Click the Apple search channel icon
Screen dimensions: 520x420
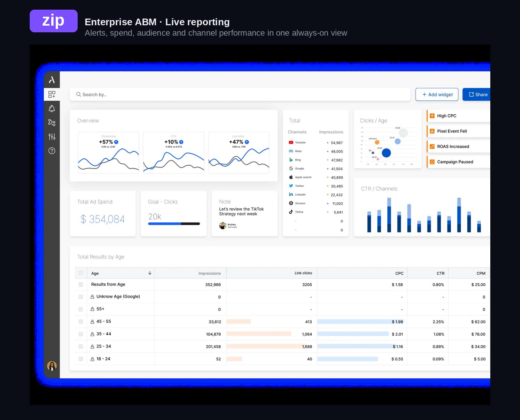point(291,177)
